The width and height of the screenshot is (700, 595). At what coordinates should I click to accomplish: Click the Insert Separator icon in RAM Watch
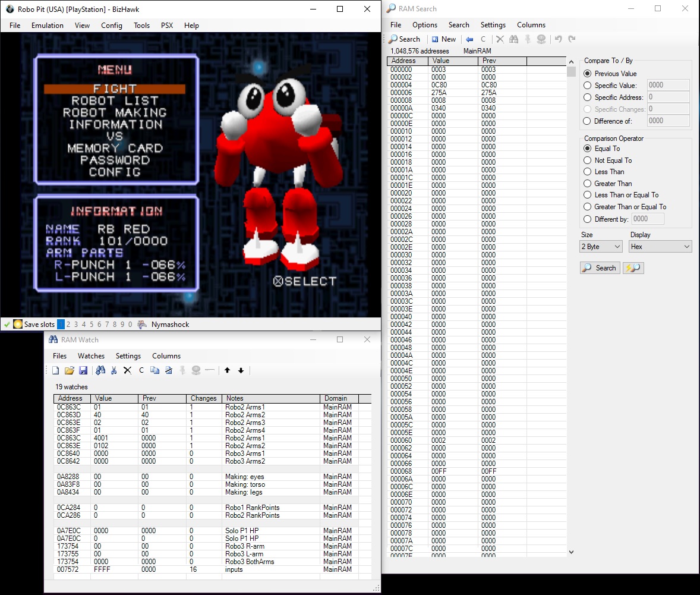click(210, 370)
